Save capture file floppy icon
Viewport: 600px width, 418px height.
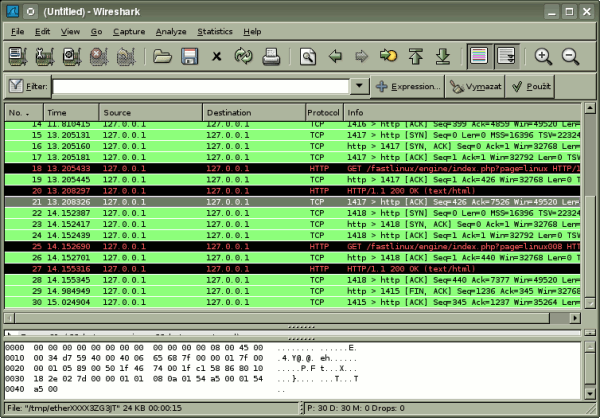tap(190, 57)
